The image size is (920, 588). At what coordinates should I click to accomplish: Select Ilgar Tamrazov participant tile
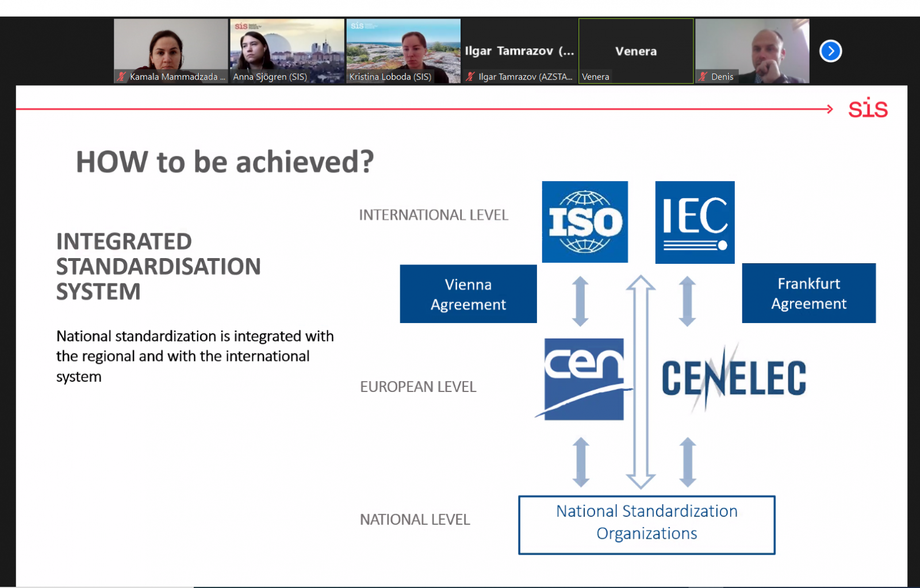[519, 51]
